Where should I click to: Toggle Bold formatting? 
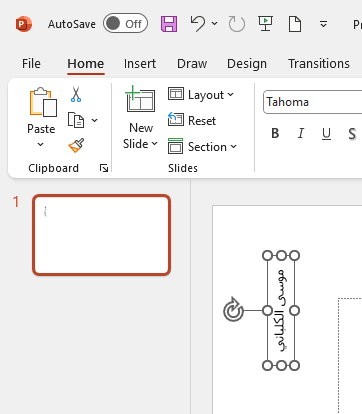[x=275, y=134]
